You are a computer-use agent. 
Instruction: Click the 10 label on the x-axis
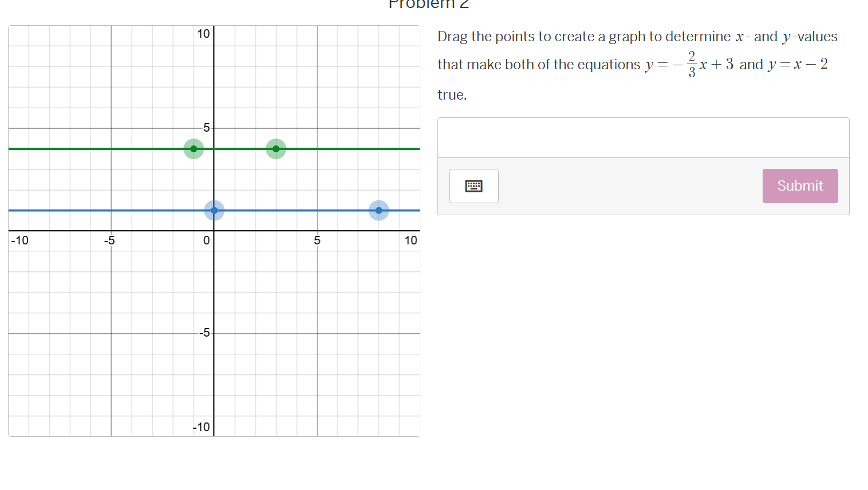point(411,240)
